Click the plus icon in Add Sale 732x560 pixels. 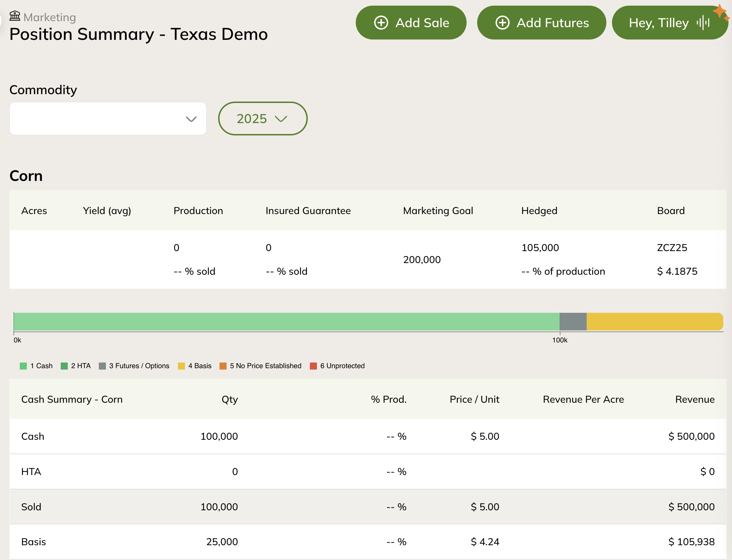(x=381, y=23)
